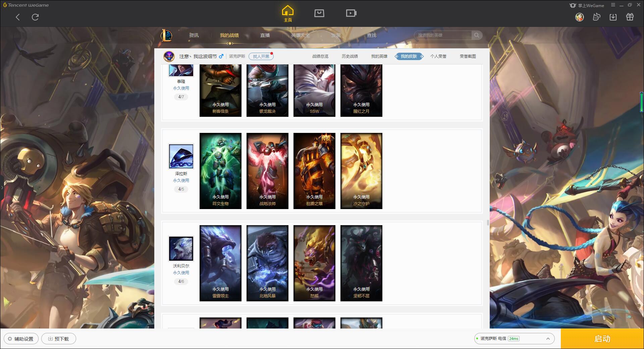Open the 沙之守护 skin card

pos(361,171)
